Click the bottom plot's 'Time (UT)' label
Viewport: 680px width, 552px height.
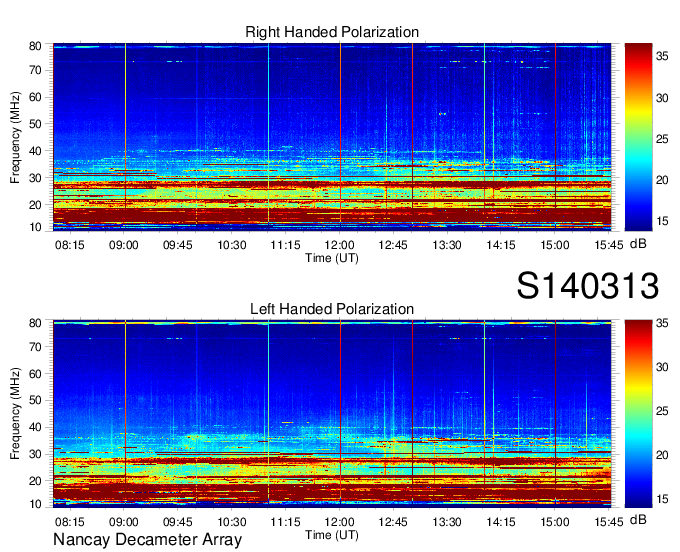pyautogui.click(x=332, y=535)
